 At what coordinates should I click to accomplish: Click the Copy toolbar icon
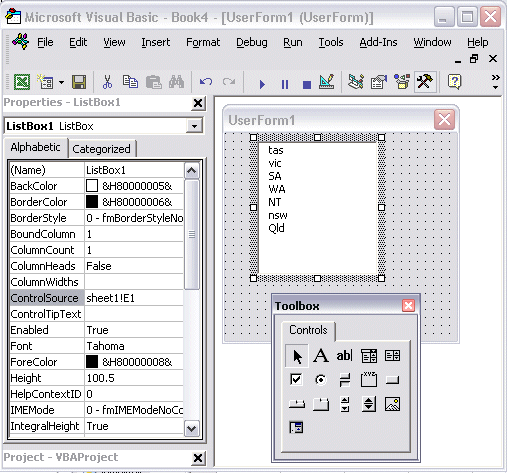[x=130, y=82]
